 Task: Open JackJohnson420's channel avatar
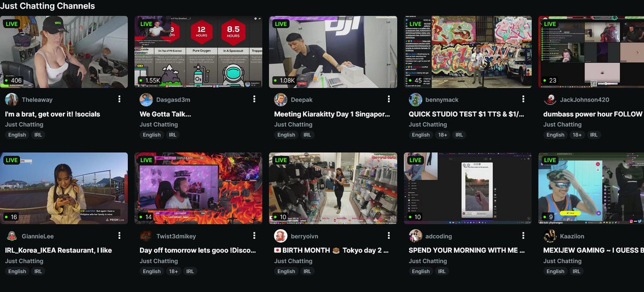550,100
